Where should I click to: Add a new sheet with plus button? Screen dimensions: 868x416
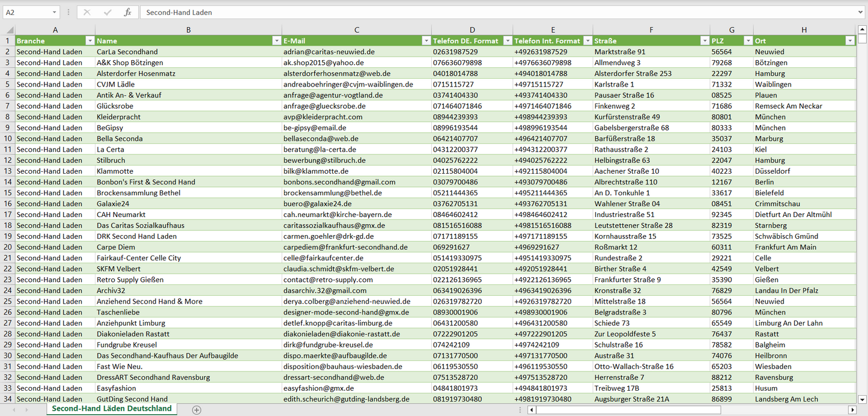196,409
